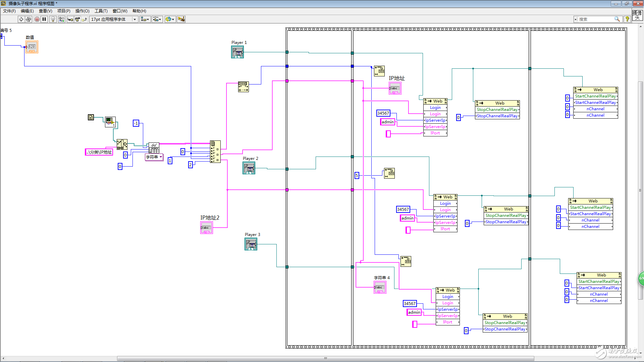Open the 查看(V) menu
Image resolution: width=644 pixels, height=362 pixels.
[45, 11]
